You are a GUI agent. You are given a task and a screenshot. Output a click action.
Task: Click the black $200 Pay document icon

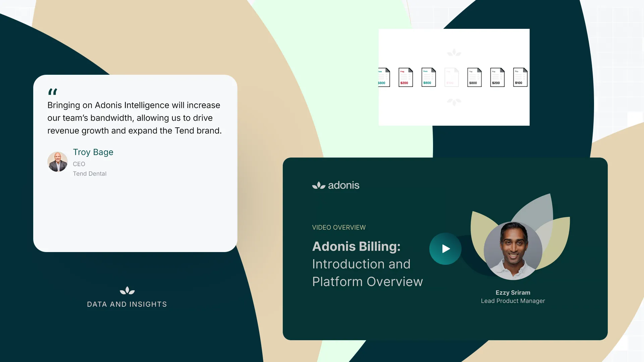497,77
